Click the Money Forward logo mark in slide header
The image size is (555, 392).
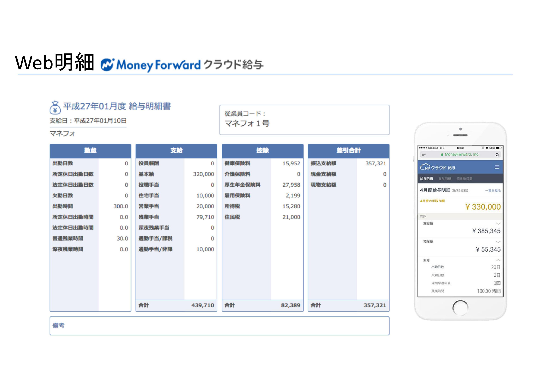(107, 65)
